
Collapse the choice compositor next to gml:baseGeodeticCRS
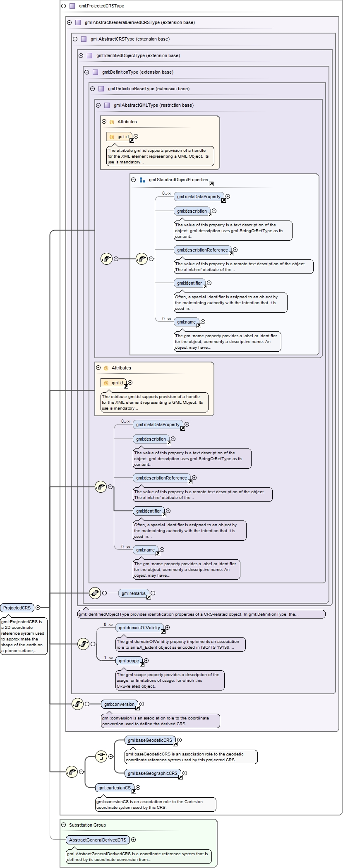tap(110, 757)
